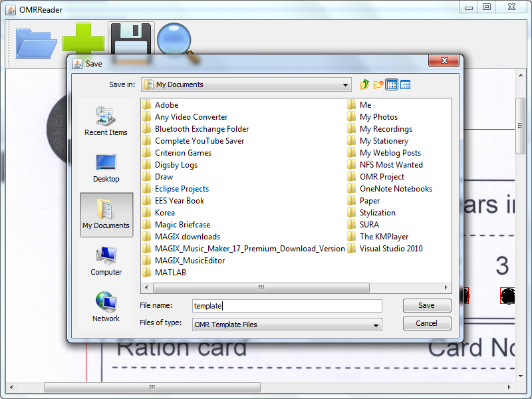Select Desktop in the sidebar
The image size is (532, 399).
pos(106,167)
